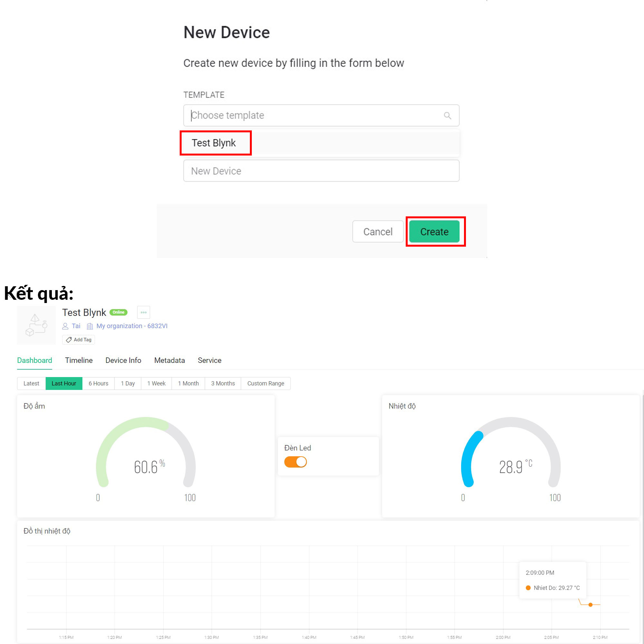The width and height of the screenshot is (644, 644).
Task: Select the 6 Hours time range
Action: 98,383
